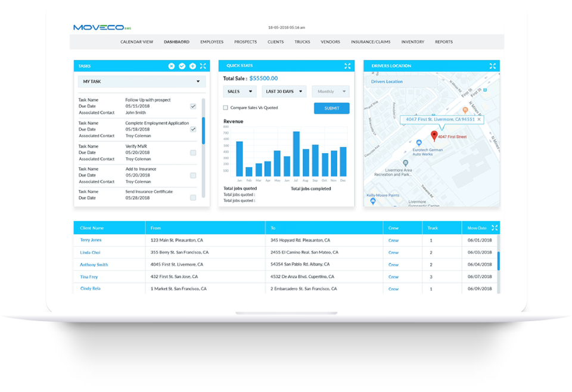572x392 pixels.
Task: Expand the Drivers Location panel
Action: [x=493, y=66]
